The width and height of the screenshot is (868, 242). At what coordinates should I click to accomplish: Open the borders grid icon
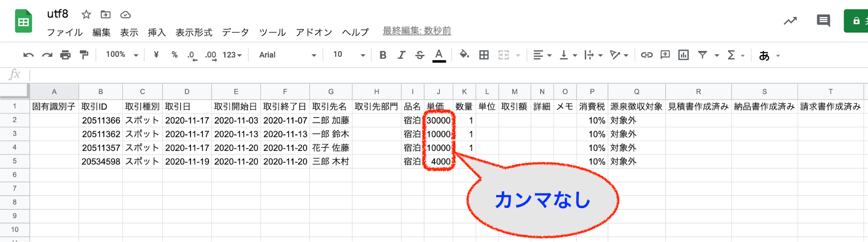pyautogui.click(x=484, y=55)
